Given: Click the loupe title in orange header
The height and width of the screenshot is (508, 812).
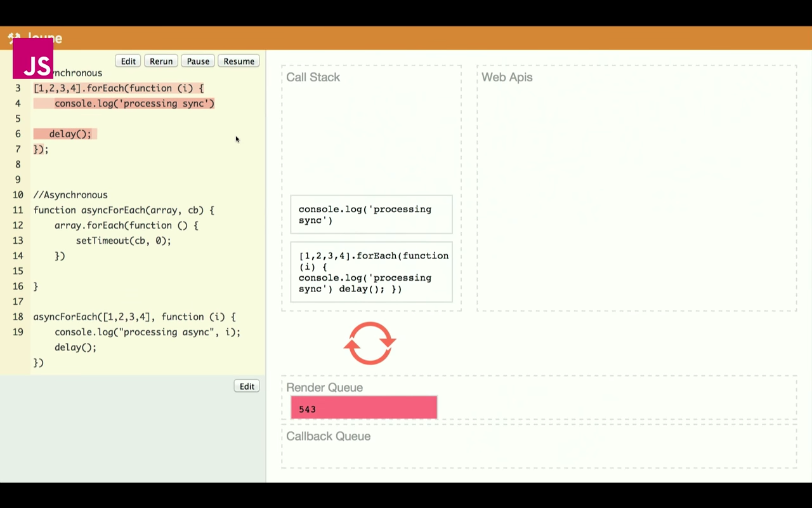Looking at the screenshot, I should point(45,38).
